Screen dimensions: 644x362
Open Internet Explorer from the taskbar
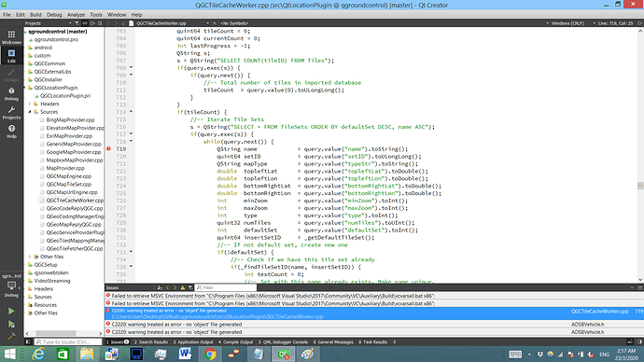(x=38, y=354)
